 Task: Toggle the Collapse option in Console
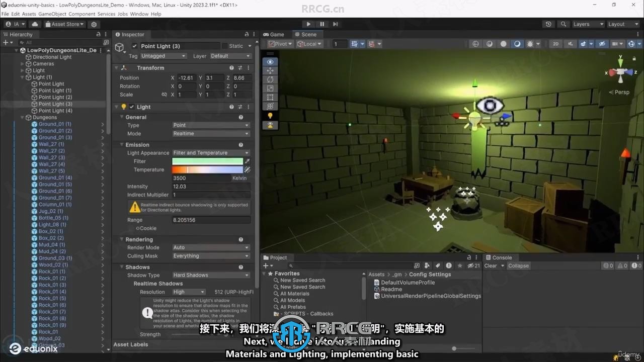pyautogui.click(x=518, y=266)
